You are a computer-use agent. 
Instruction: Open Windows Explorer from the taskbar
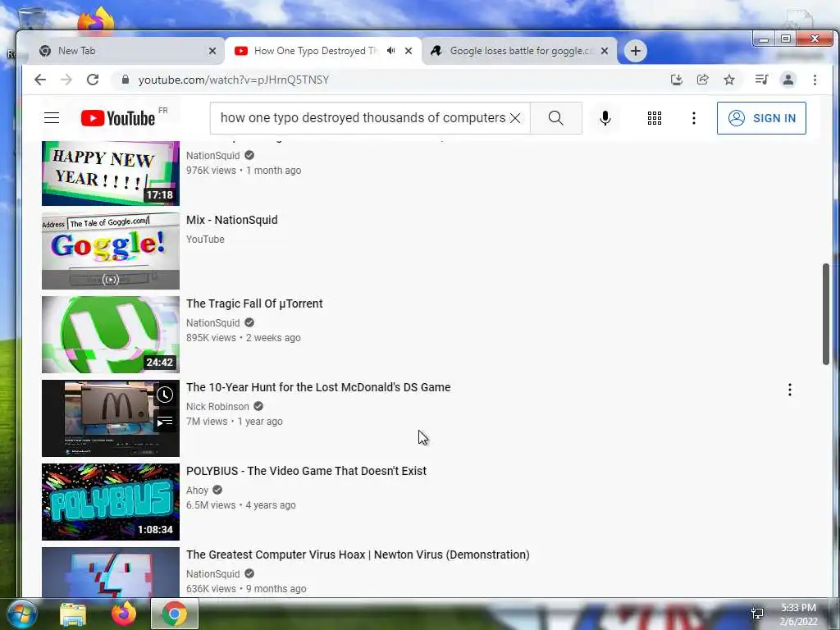click(x=73, y=614)
